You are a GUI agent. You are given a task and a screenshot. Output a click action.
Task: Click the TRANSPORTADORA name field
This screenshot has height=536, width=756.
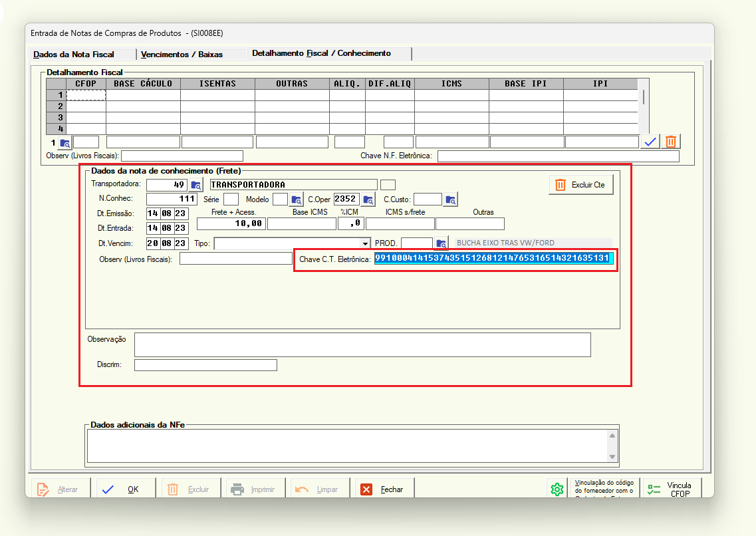[294, 185]
